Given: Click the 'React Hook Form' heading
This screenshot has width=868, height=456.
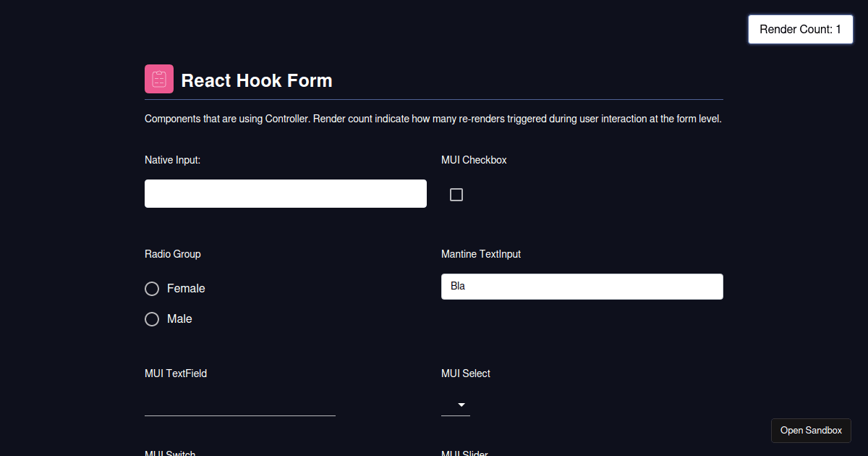Looking at the screenshot, I should click(x=257, y=80).
